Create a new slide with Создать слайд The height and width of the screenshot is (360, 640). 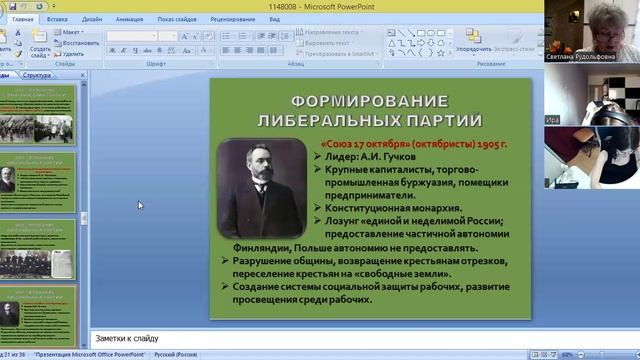tap(40, 44)
